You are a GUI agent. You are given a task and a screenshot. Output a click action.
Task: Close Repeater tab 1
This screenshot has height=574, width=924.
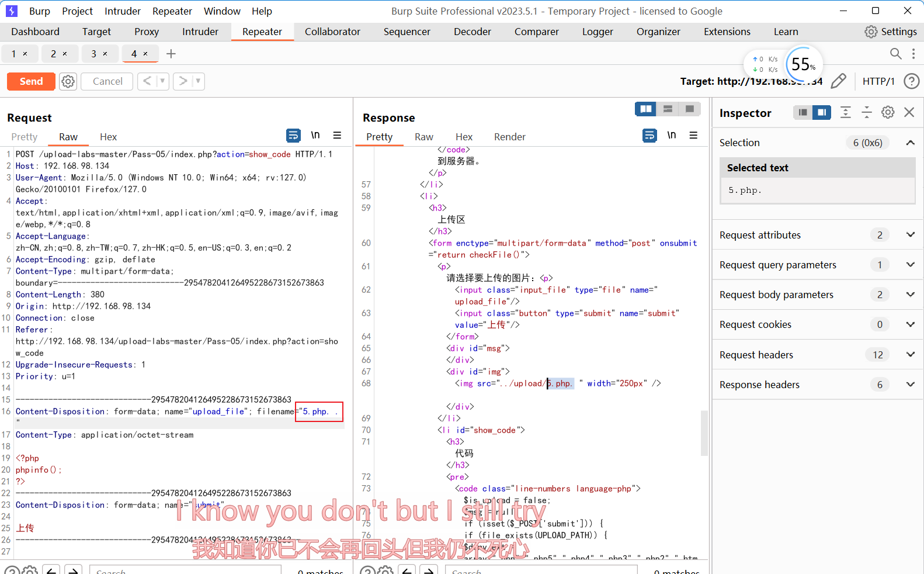25,54
